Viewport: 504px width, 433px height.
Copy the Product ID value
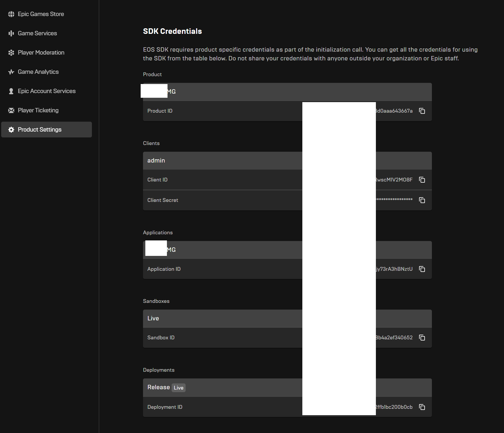[422, 111]
